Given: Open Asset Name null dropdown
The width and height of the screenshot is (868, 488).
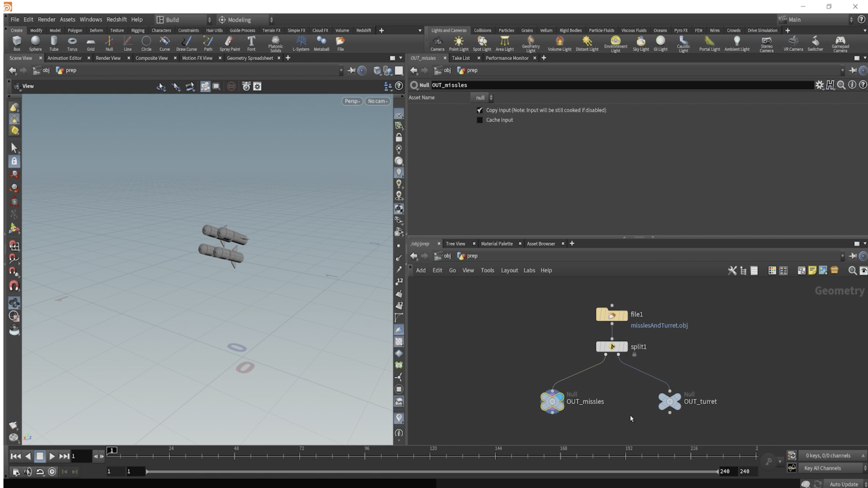Looking at the screenshot, I should coord(482,98).
